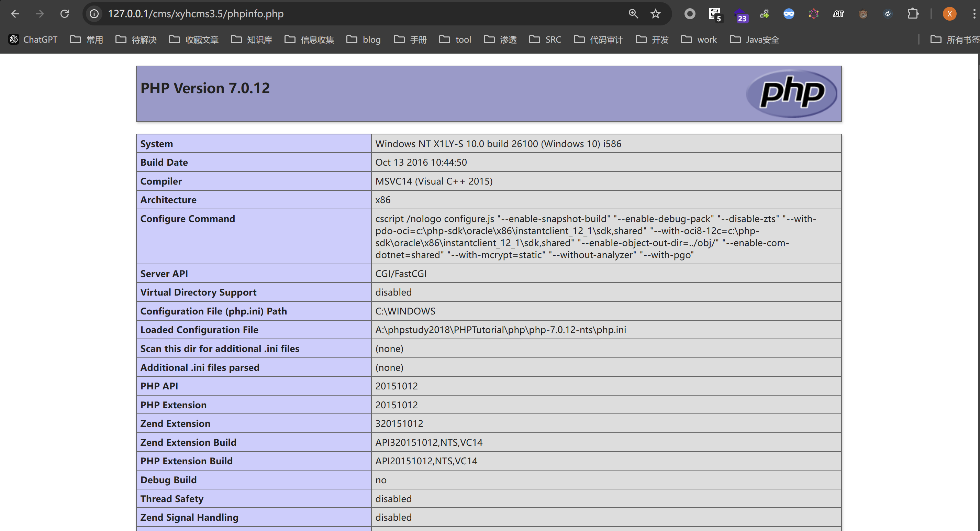Click the PHP logo image

[x=792, y=93]
